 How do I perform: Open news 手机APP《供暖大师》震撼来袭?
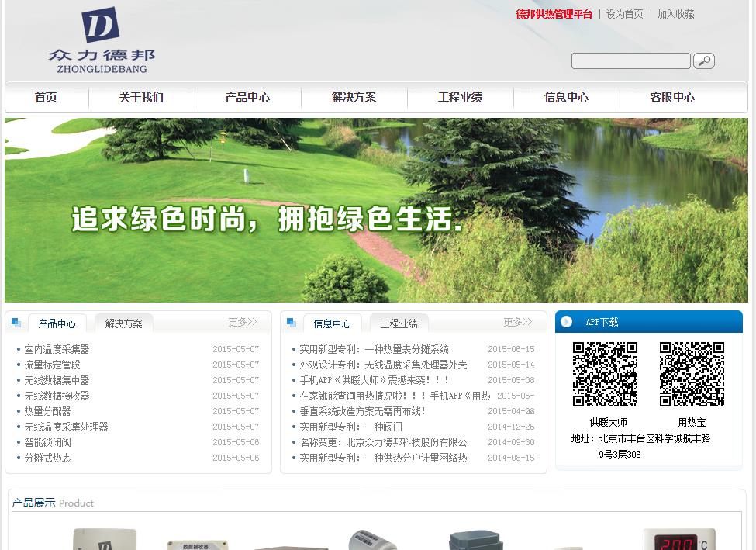pyautogui.click(x=375, y=380)
